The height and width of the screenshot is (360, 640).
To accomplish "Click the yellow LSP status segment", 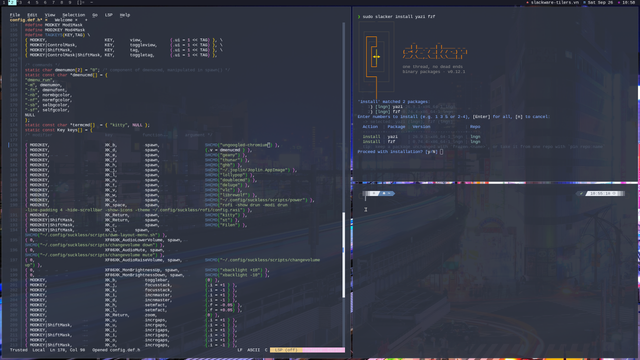I will 286,350.
